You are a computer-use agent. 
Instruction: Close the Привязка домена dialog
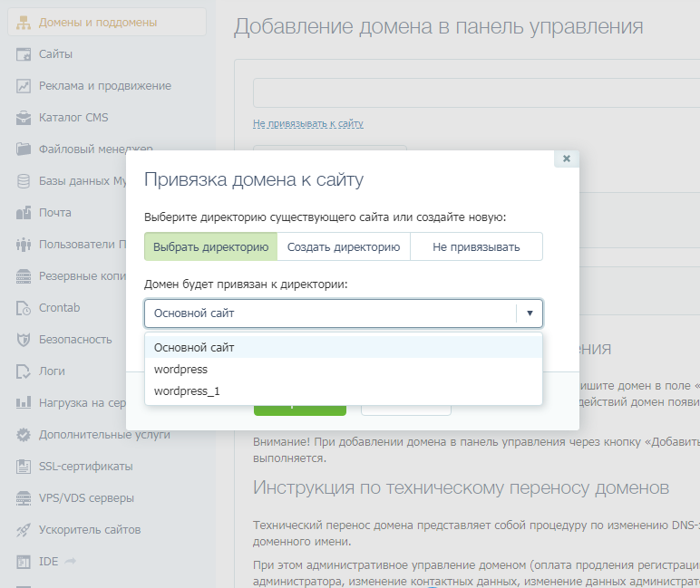point(567,159)
